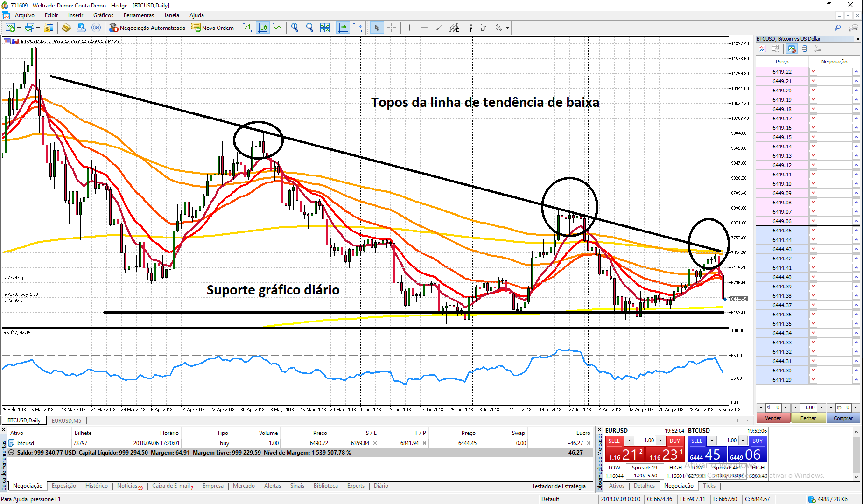
Task: Open the Navigator gold tag icon
Action: point(66,28)
